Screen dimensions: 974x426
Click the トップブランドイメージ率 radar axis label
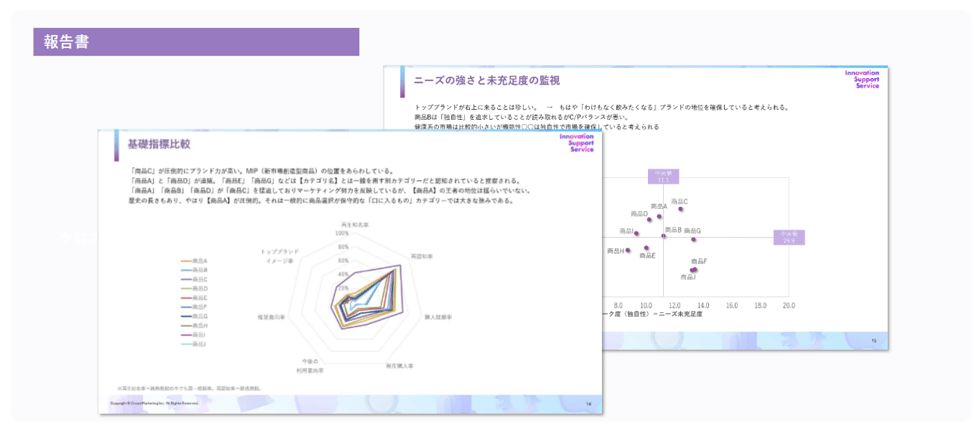click(x=277, y=254)
